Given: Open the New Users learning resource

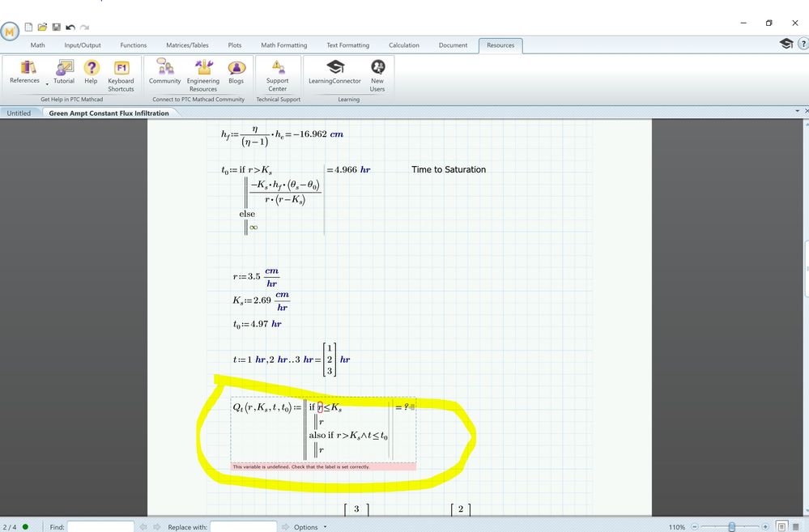Looking at the screenshot, I should pos(377,76).
